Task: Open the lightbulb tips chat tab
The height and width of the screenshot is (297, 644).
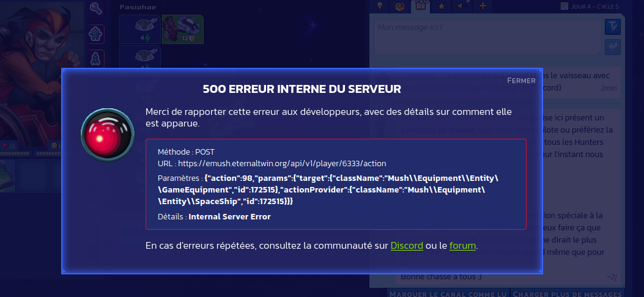Action: (380, 6)
